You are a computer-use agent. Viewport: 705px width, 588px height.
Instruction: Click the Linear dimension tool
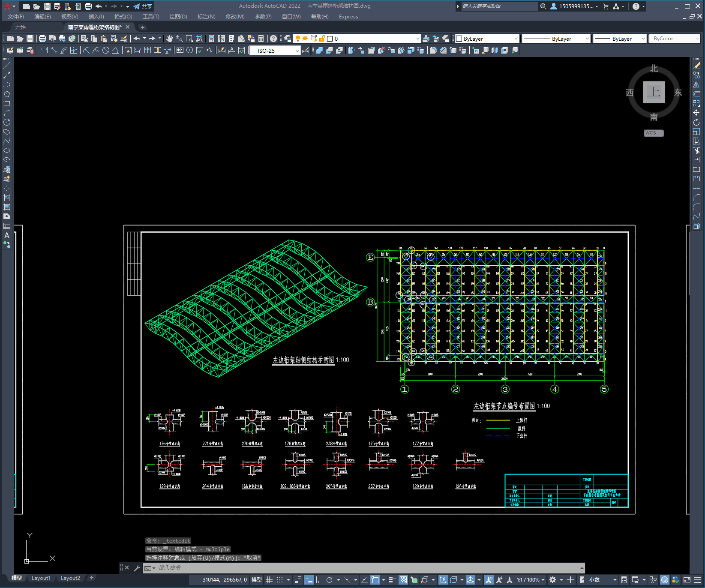[x=44, y=50]
